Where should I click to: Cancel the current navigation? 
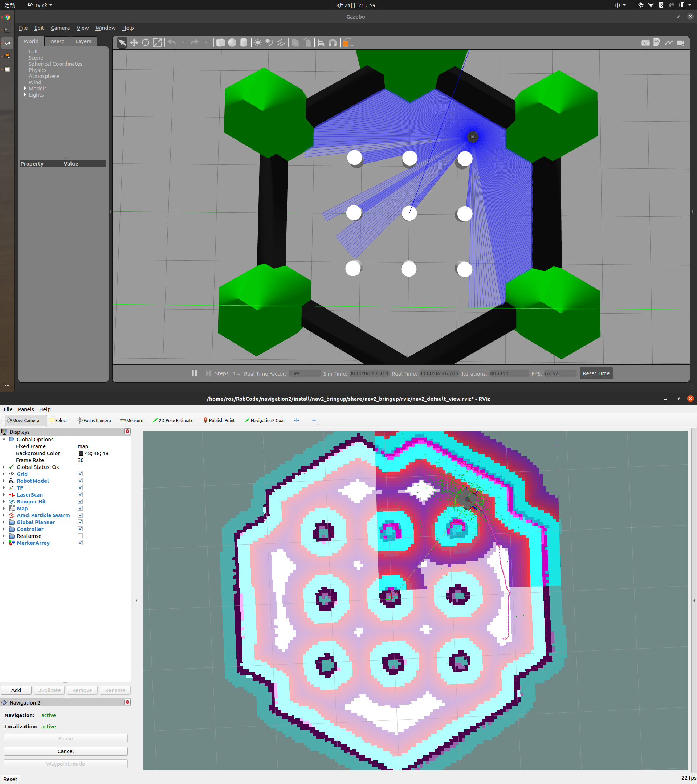(66, 751)
